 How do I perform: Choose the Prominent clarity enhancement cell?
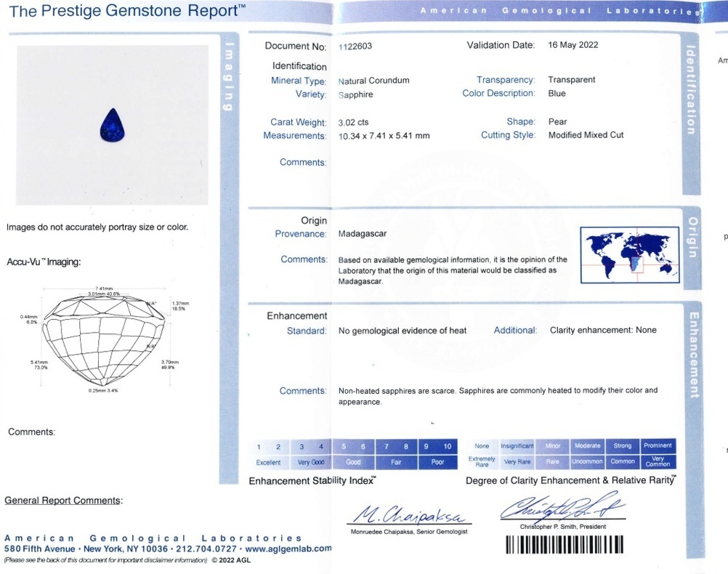[658, 446]
